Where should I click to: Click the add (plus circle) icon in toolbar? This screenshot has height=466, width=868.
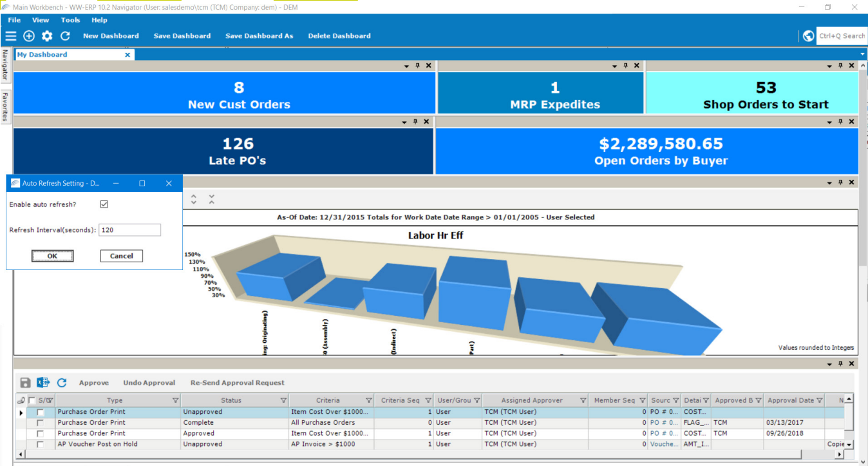(x=28, y=36)
